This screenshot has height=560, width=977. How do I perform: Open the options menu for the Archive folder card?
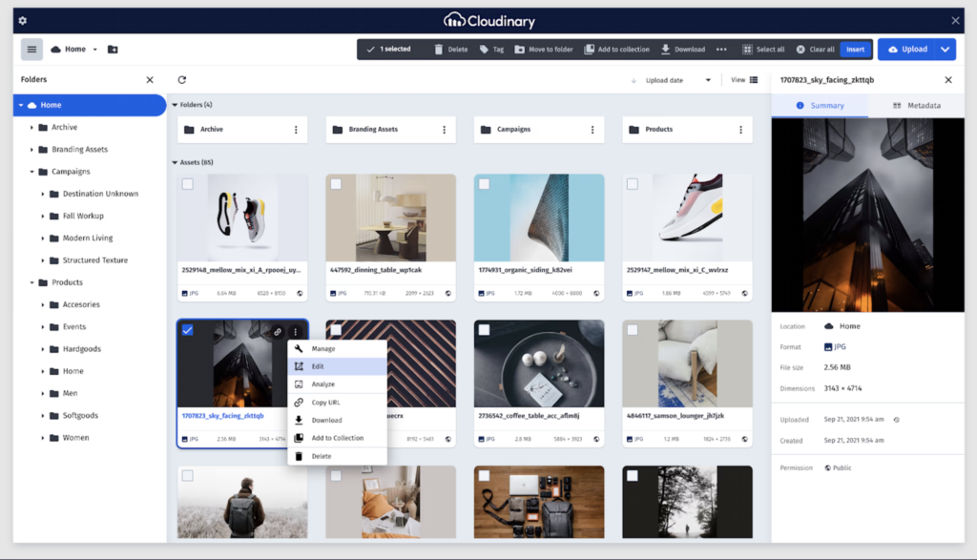[296, 130]
